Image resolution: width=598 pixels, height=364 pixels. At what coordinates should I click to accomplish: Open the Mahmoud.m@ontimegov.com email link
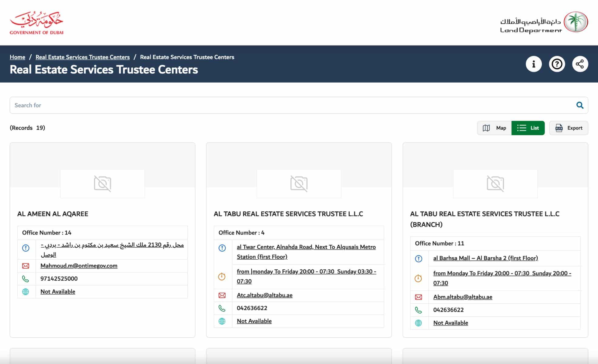(79, 266)
